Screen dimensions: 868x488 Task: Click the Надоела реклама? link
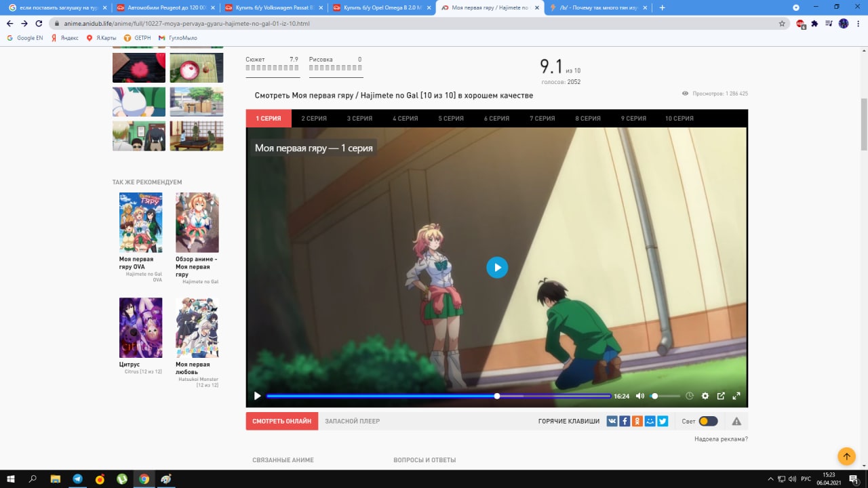[721, 439]
